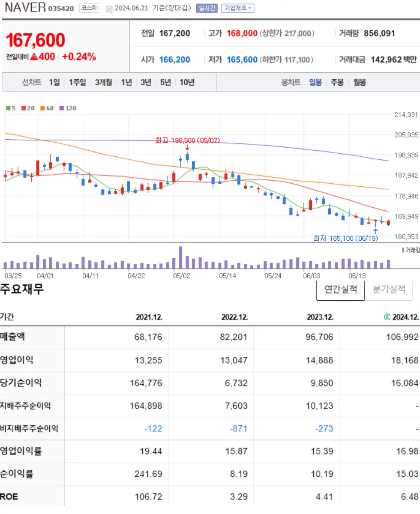Open the 기업개요 dropdown
Image resolution: width=420 pixels, height=514 pixels.
(x=237, y=8)
